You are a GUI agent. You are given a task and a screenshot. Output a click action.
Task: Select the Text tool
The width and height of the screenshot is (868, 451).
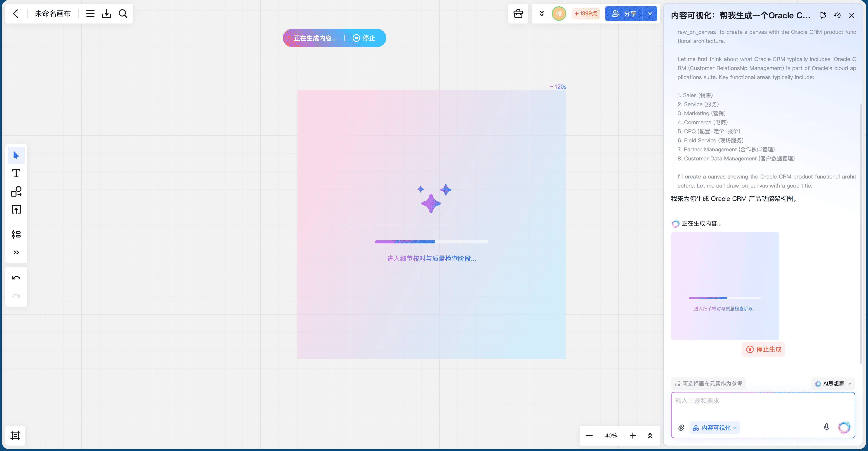click(x=16, y=174)
